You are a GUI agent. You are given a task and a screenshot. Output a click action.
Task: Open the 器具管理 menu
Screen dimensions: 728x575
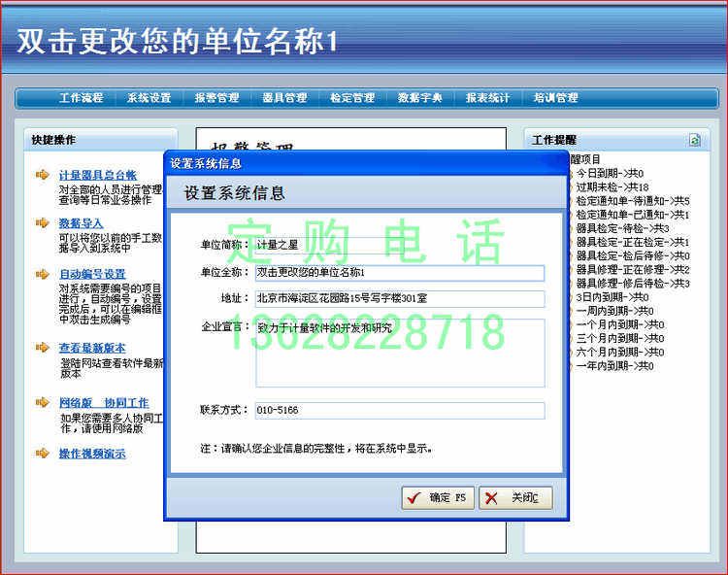[x=284, y=98]
